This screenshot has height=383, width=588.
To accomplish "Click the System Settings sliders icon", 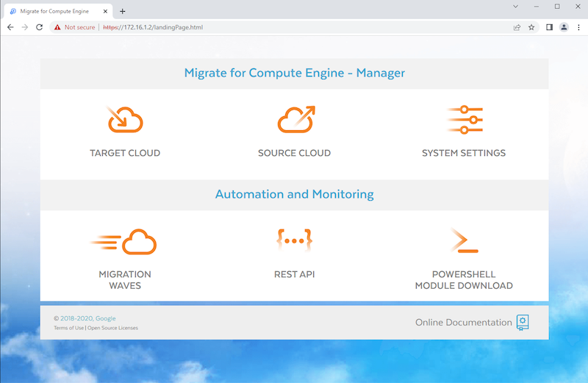I will [x=464, y=119].
